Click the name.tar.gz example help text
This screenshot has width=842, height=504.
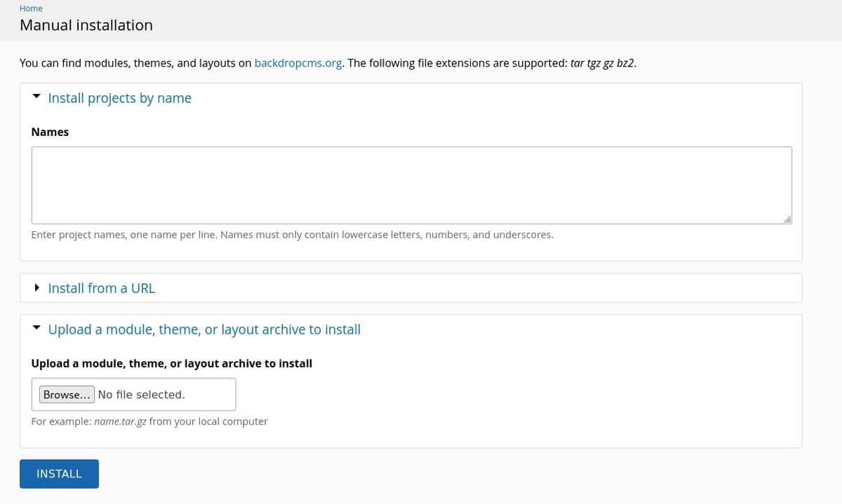(x=149, y=421)
